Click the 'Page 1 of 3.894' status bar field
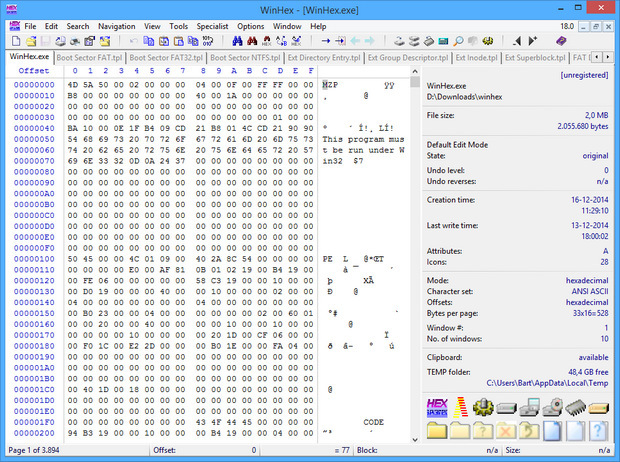 [x=78, y=450]
